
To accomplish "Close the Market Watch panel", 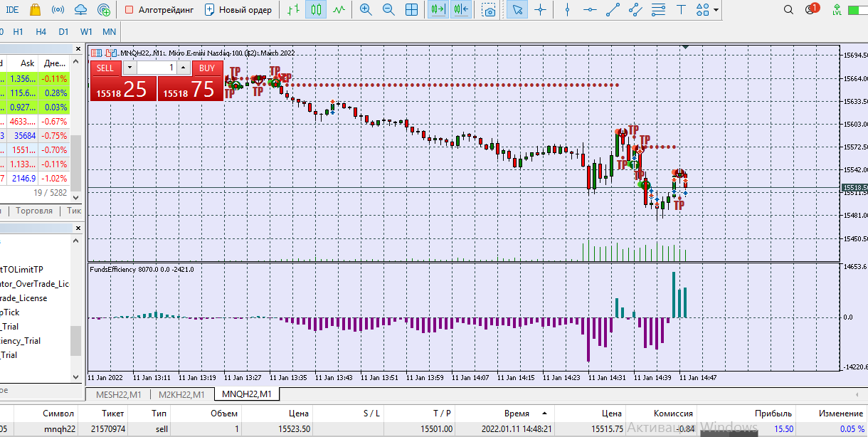I will [x=78, y=48].
